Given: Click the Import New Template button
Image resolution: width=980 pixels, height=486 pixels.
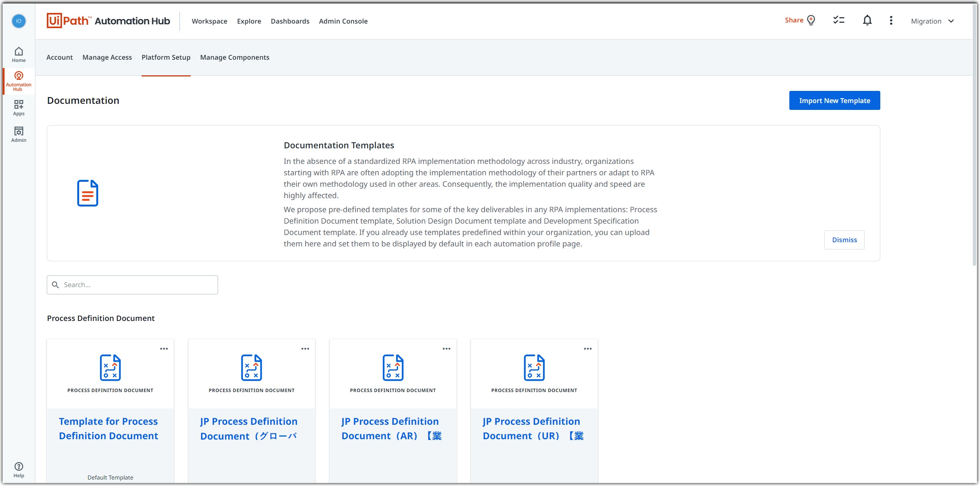Looking at the screenshot, I should coord(834,100).
